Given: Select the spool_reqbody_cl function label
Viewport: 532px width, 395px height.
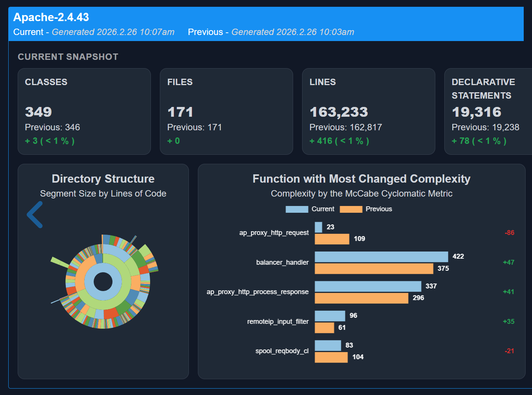Looking at the screenshot, I should [x=282, y=351].
